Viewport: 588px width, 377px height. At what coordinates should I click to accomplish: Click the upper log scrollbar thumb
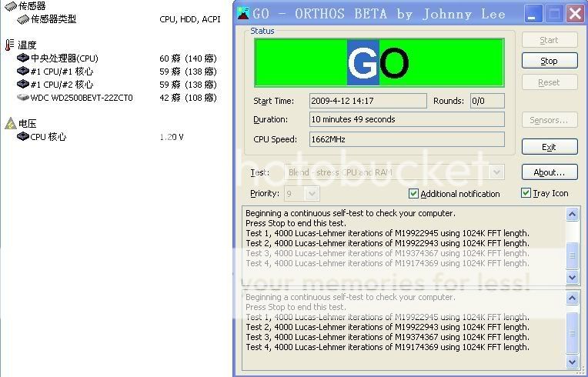573,255
